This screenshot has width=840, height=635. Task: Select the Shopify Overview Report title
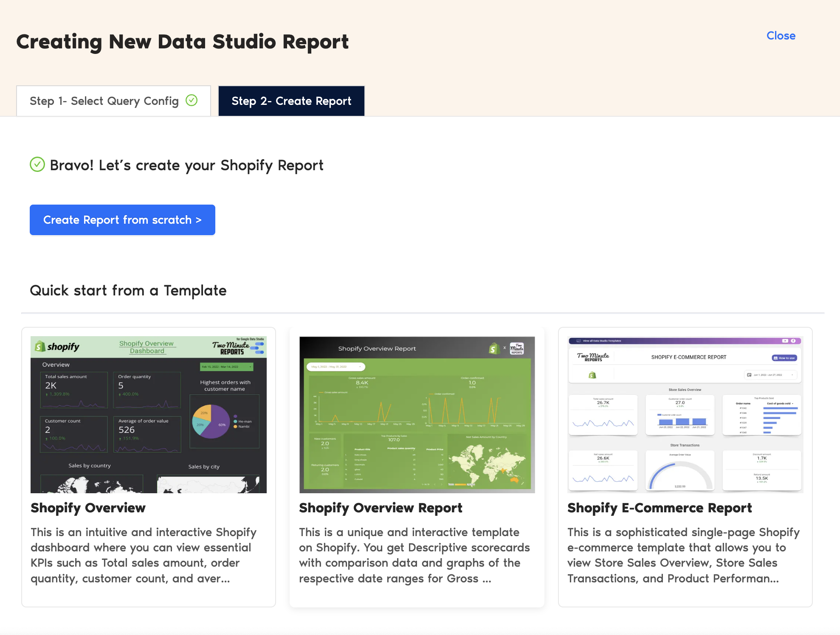(x=381, y=508)
